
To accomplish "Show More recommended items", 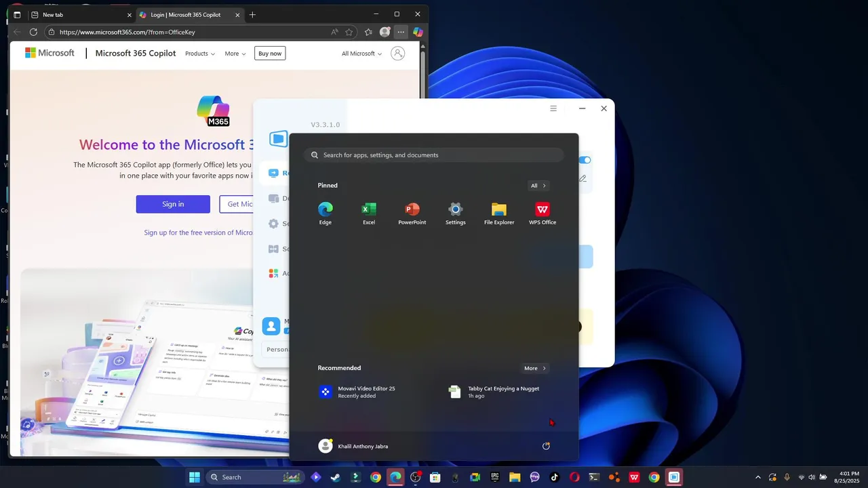I will [x=535, y=368].
